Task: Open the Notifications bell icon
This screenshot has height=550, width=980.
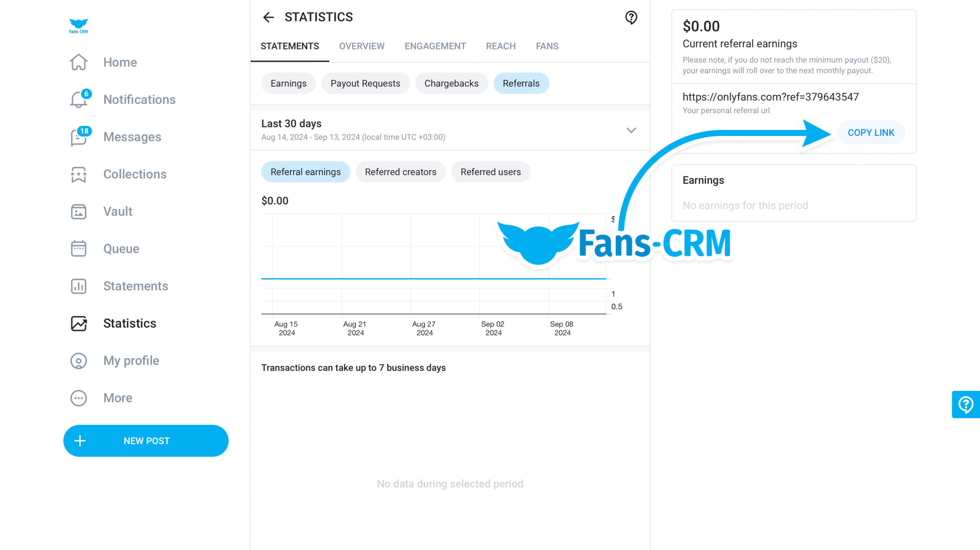Action: 78,99
